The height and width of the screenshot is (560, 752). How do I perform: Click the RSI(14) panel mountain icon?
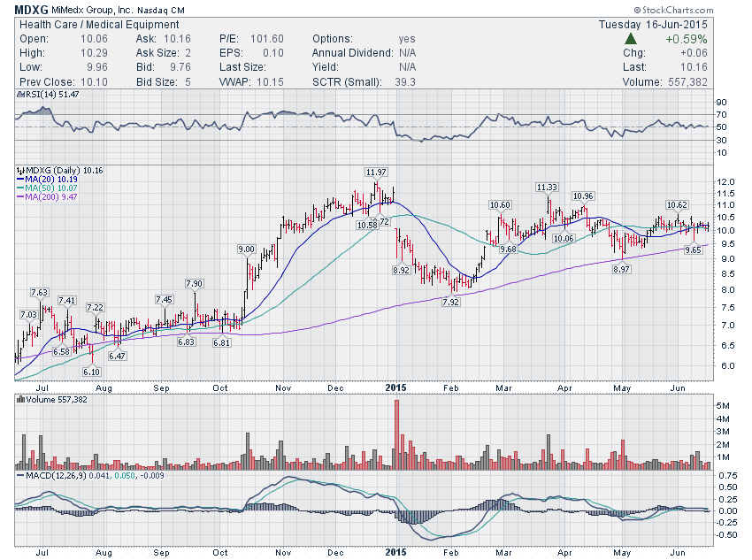[x=20, y=95]
